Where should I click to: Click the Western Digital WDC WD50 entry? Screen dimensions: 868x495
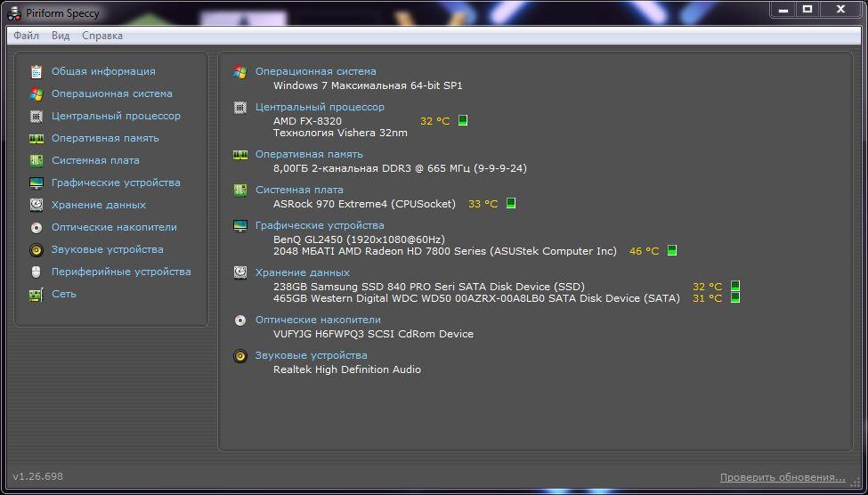tap(476, 298)
